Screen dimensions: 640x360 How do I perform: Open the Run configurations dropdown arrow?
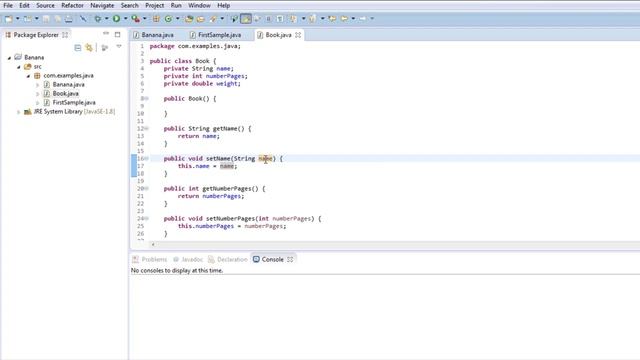tap(125, 19)
